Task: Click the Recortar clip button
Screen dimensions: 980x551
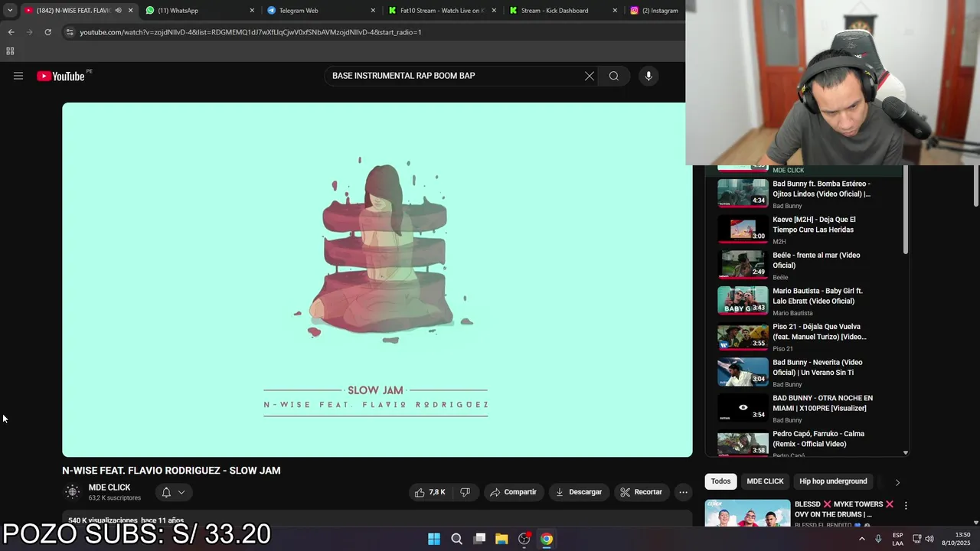Action: tap(641, 492)
